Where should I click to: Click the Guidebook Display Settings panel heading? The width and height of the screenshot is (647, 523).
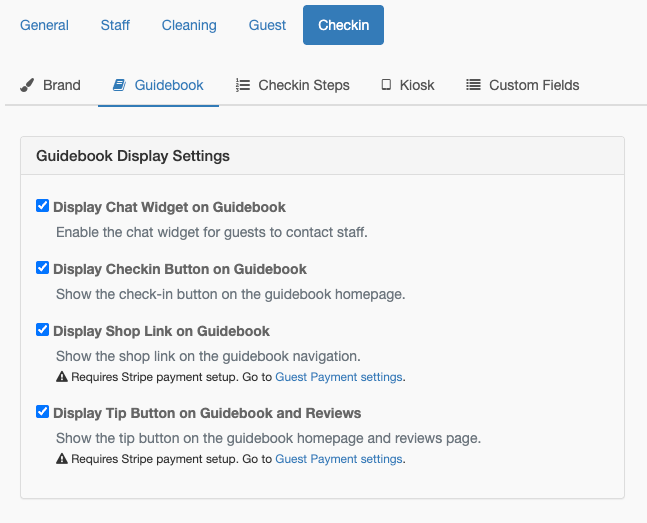(133, 156)
